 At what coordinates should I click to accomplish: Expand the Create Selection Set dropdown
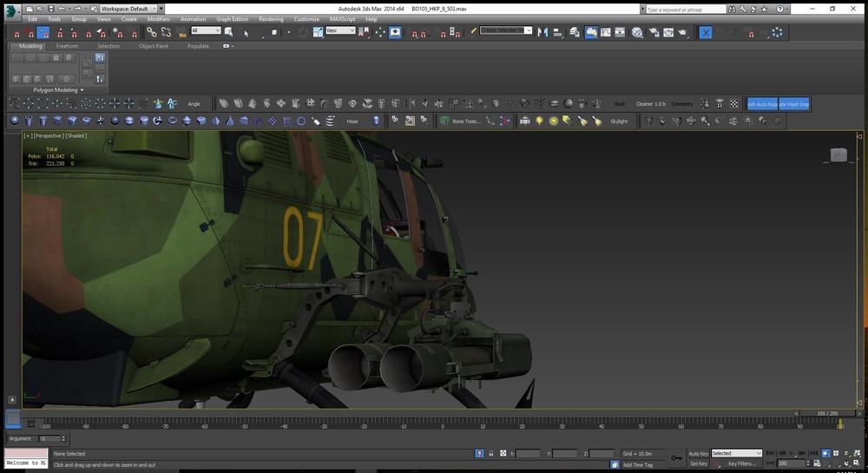(529, 30)
